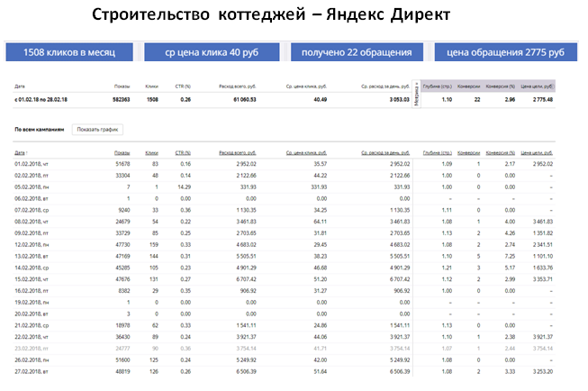The image size is (588, 391).
Task: Select the ср цена клика 40 руб banner
Action: point(212,52)
